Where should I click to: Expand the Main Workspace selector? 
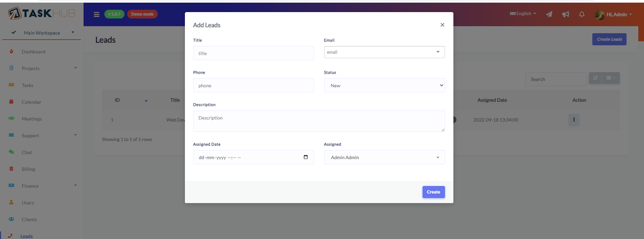click(x=42, y=33)
